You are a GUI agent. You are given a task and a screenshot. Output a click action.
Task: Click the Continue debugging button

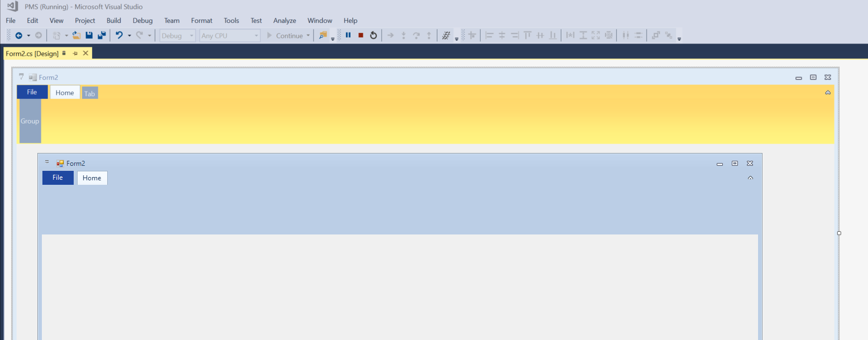tap(285, 36)
